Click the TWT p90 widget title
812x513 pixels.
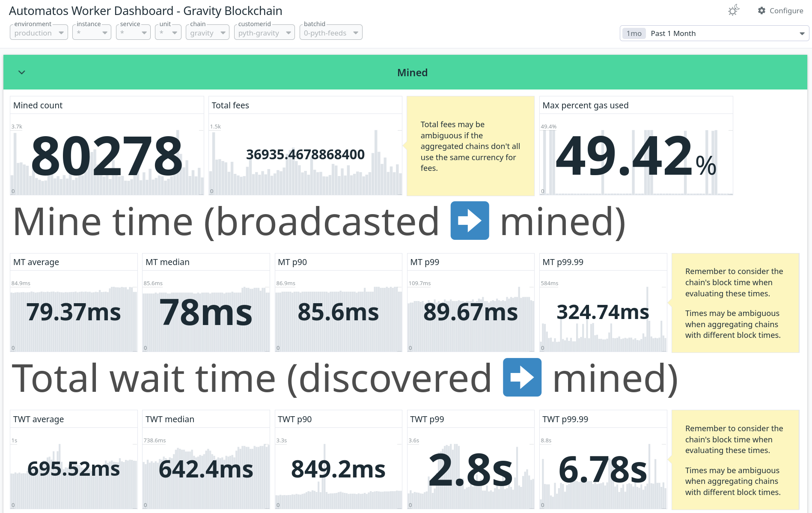click(295, 419)
